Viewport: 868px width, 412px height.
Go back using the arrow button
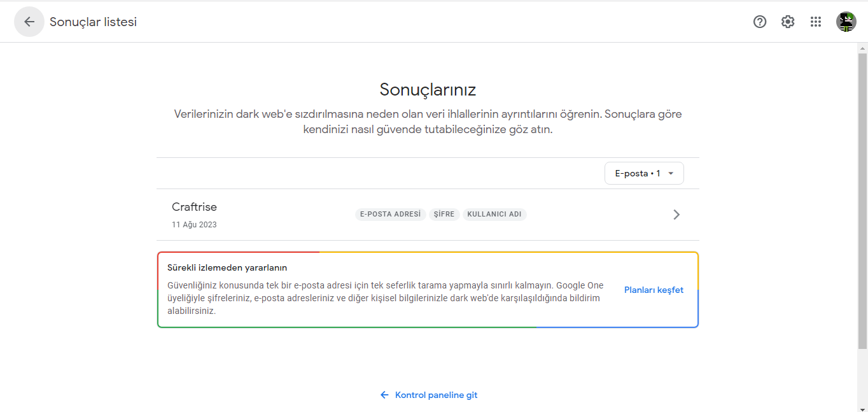(x=29, y=22)
